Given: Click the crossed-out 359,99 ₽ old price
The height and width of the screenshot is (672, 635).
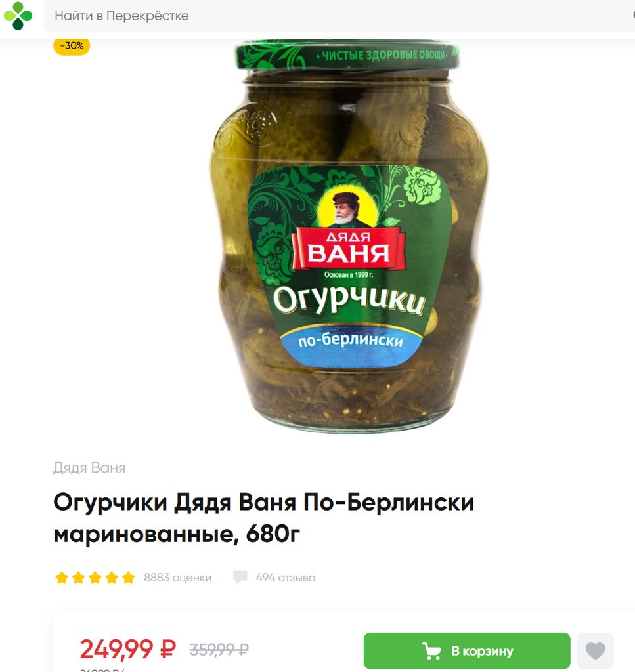Looking at the screenshot, I should [x=219, y=649].
